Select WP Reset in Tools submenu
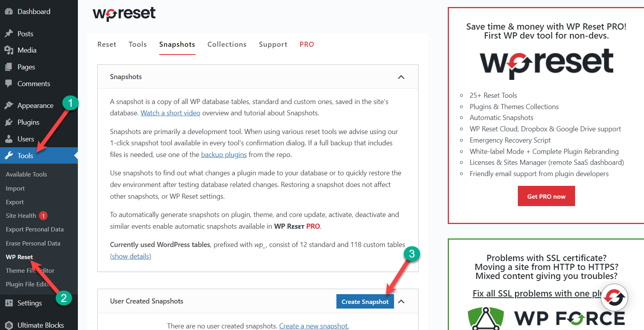The height and width of the screenshot is (330, 644). 19,257
